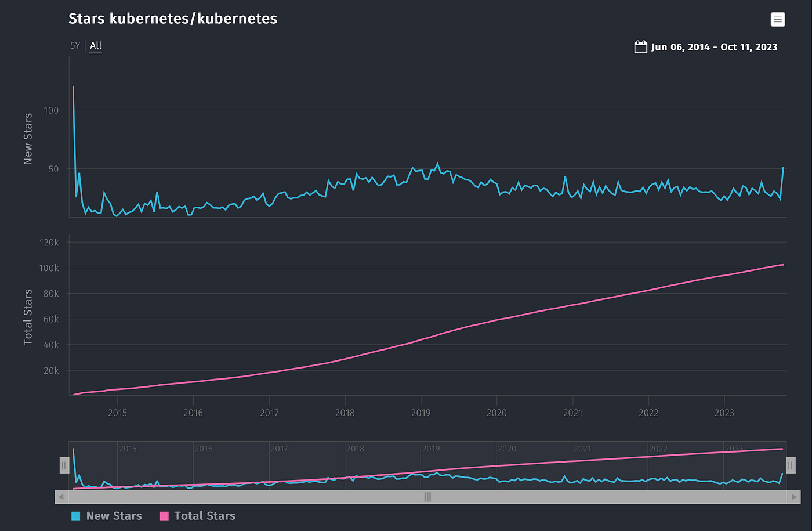Click the 2015 label in the navigator
The width and height of the screenshot is (812, 531).
point(128,449)
